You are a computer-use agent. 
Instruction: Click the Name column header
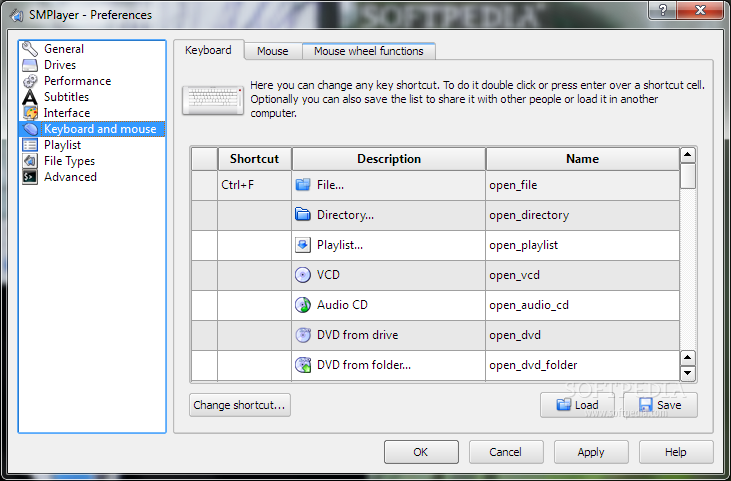(582, 159)
